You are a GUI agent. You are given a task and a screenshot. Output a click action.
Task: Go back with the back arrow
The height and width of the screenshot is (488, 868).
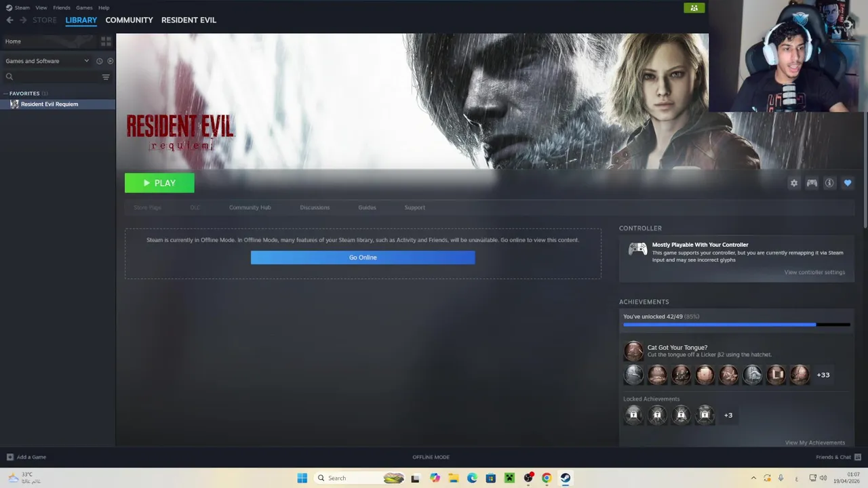click(9, 20)
